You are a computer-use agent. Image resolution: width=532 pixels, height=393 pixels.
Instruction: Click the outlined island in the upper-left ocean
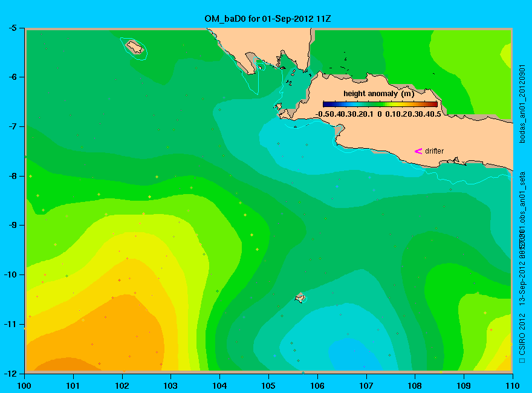click(x=135, y=47)
